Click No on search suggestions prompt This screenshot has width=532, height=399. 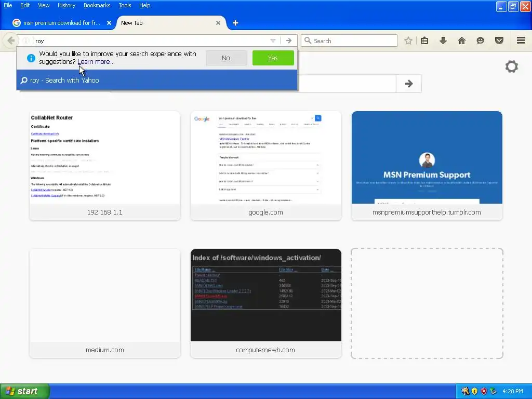click(x=226, y=58)
